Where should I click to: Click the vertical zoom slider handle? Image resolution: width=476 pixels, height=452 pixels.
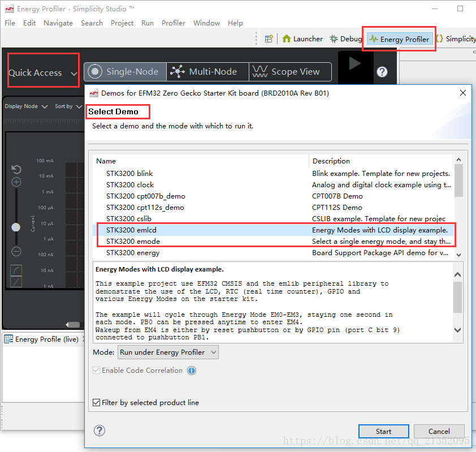pyautogui.click(x=16, y=227)
